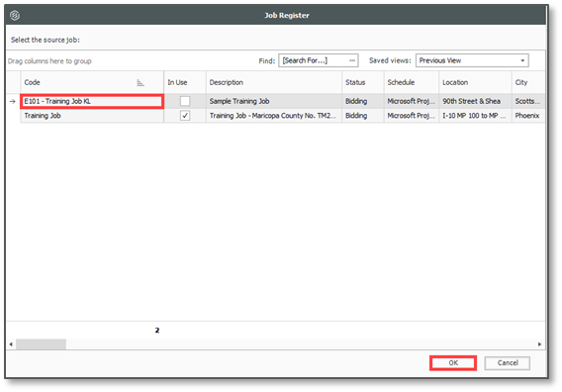Click the left scroll arrow of horizontal scrollbar
The height and width of the screenshot is (392, 562).
[11, 344]
